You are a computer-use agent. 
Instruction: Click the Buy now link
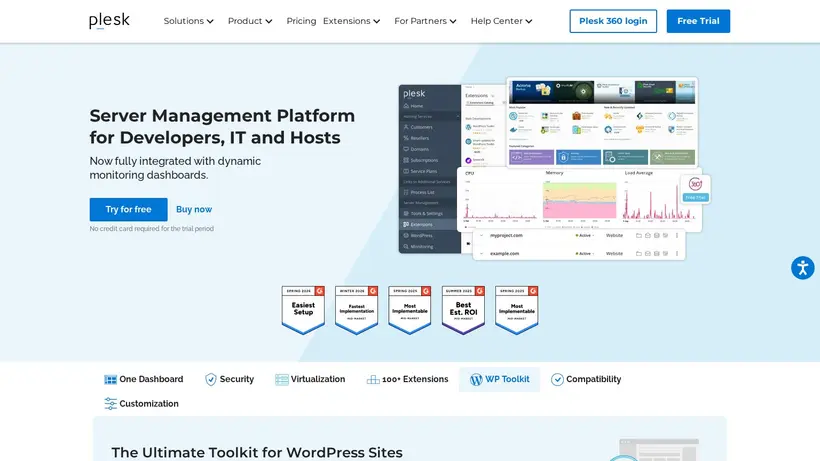point(194,209)
